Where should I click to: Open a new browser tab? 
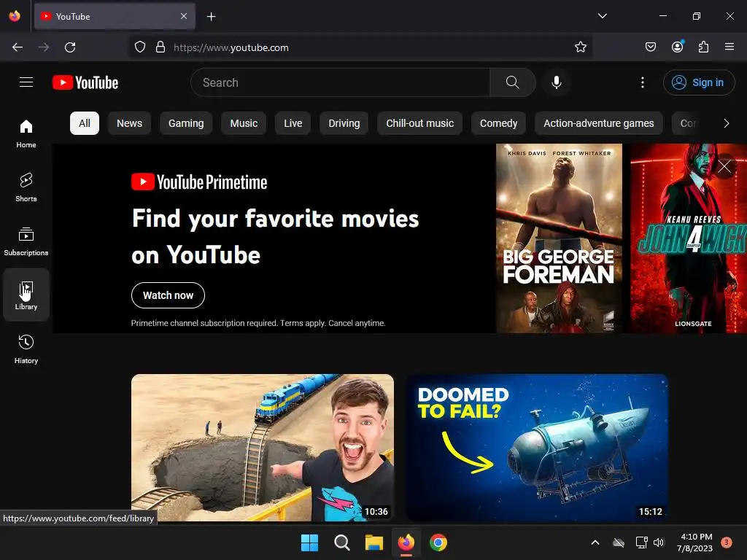211,17
